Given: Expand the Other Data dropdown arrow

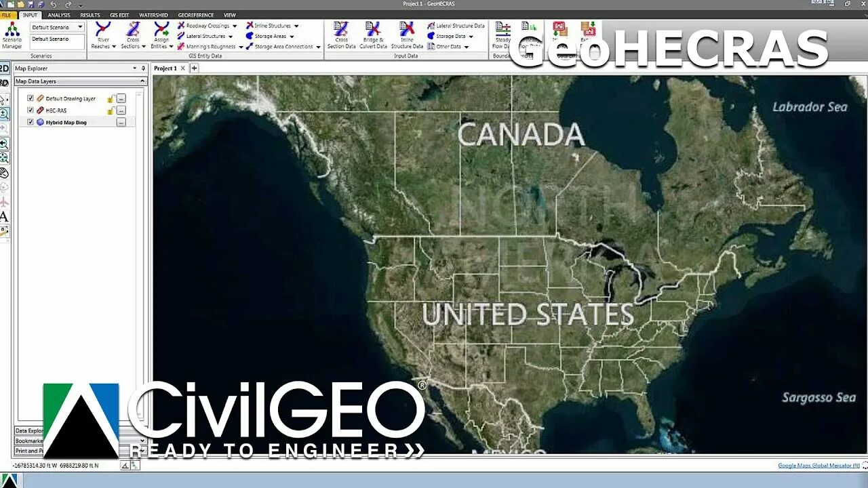Looking at the screenshot, I should click(x=467, y=47).
